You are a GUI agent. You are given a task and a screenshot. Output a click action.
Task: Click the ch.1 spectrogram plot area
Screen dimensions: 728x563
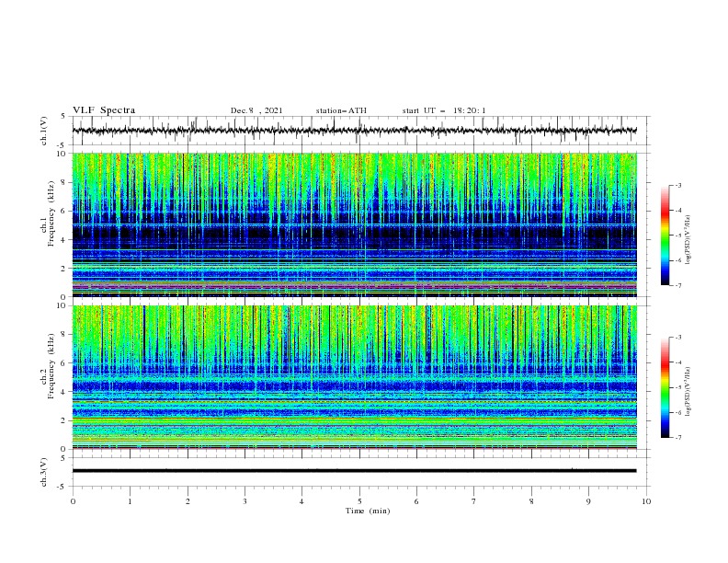click(x=354, y=224)
